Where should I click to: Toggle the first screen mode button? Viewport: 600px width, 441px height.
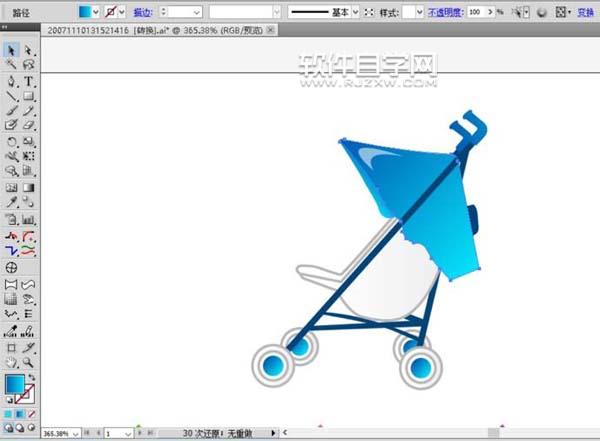tap(8, 428)
